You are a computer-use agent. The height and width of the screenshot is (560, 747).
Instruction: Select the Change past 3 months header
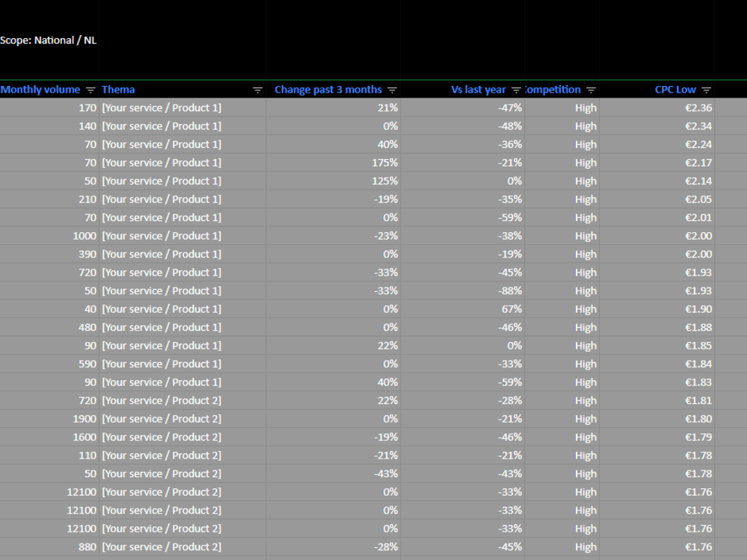point(328,90)
